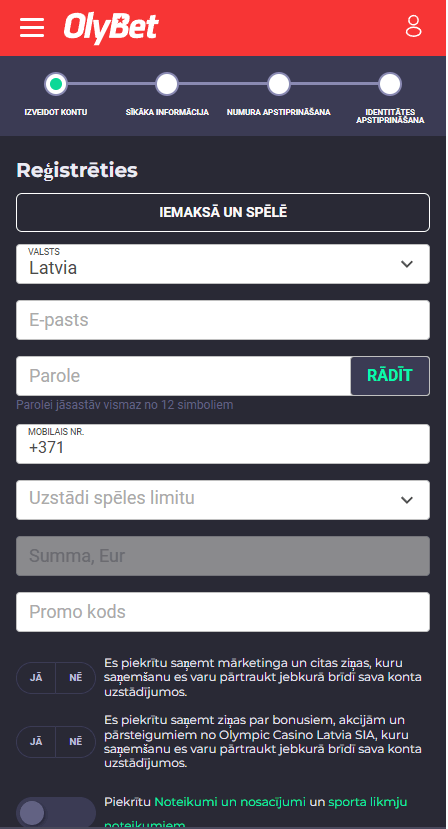Choose NĒ for bonus news consent

click(76, 742)
